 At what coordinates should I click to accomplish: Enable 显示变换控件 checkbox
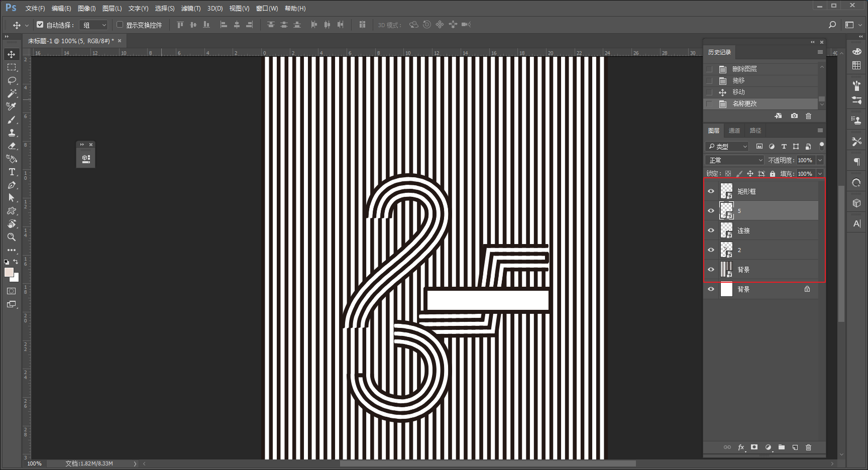click(x=120, y=24)
